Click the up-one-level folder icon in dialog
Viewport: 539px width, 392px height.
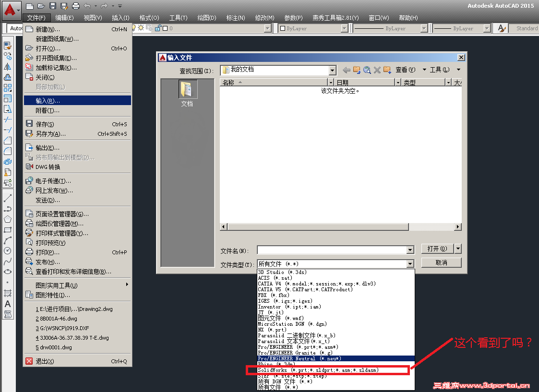357,70
